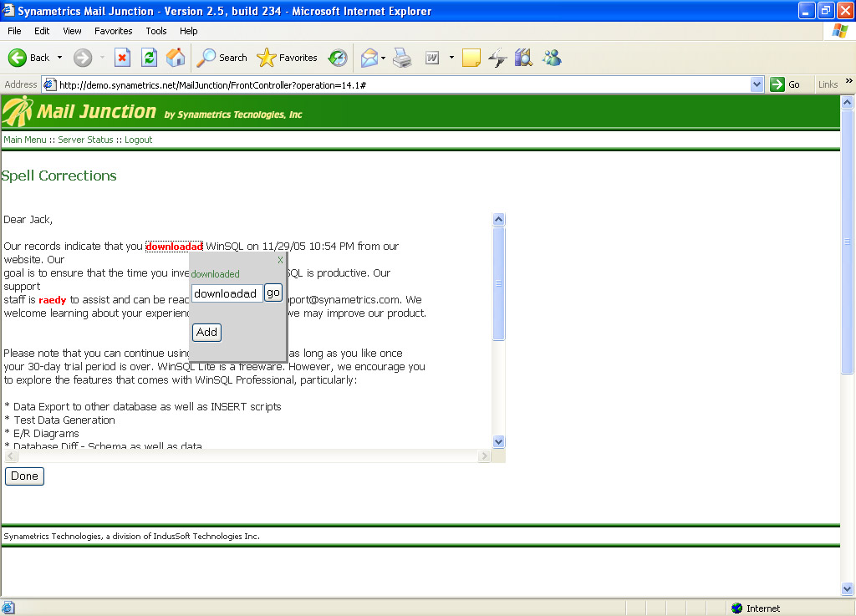The image size is (856, 616).
Task: Click the Messenger people icon
Action: pyautogui.click(x=552, y=58)
